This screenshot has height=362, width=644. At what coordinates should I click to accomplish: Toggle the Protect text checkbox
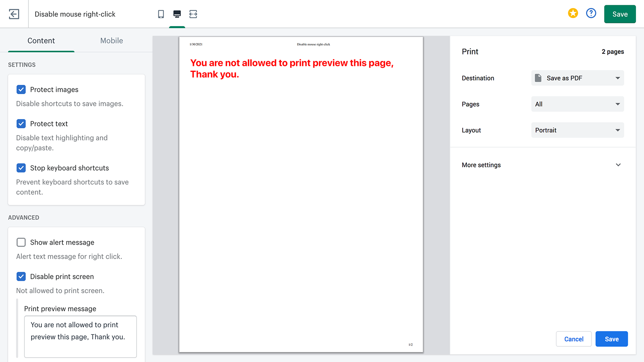(21, 123)
